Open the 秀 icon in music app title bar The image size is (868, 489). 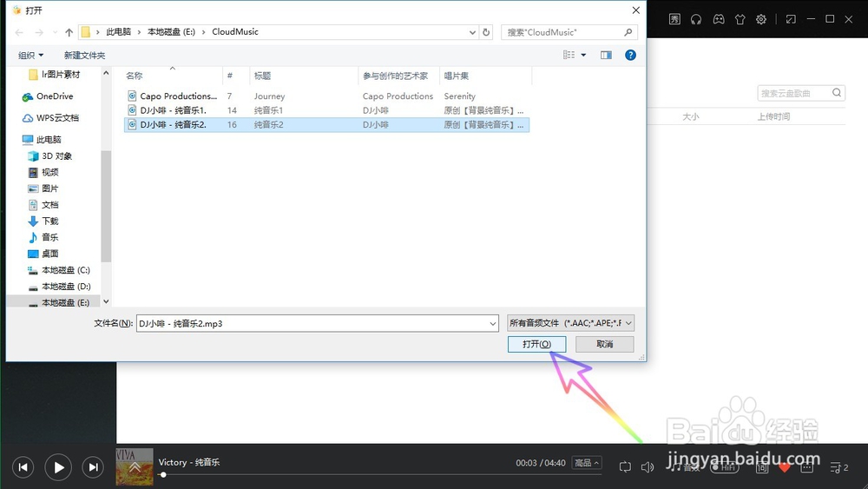tap(674, 19)
